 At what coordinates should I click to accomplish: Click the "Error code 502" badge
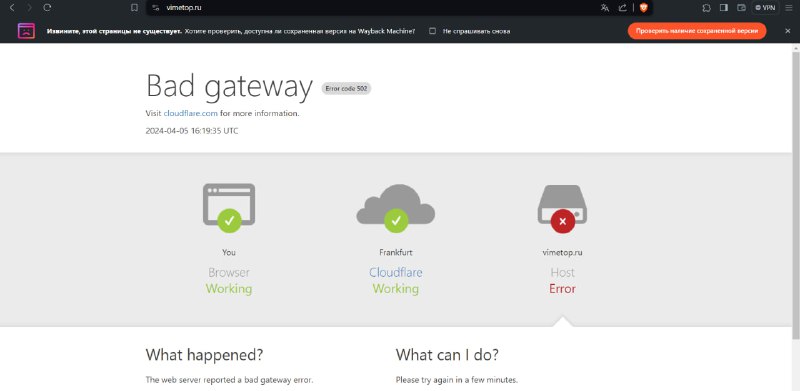coord(346,88)
